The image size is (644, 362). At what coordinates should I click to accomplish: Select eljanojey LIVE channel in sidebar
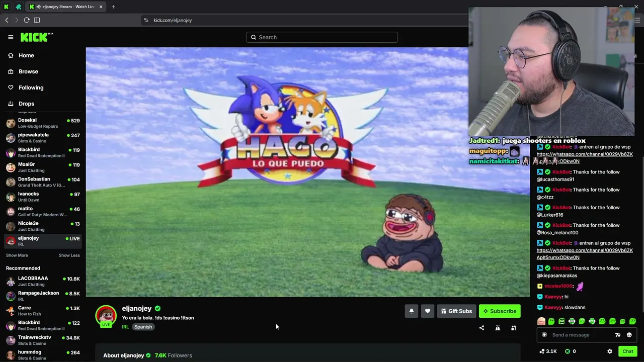point(42,241)
